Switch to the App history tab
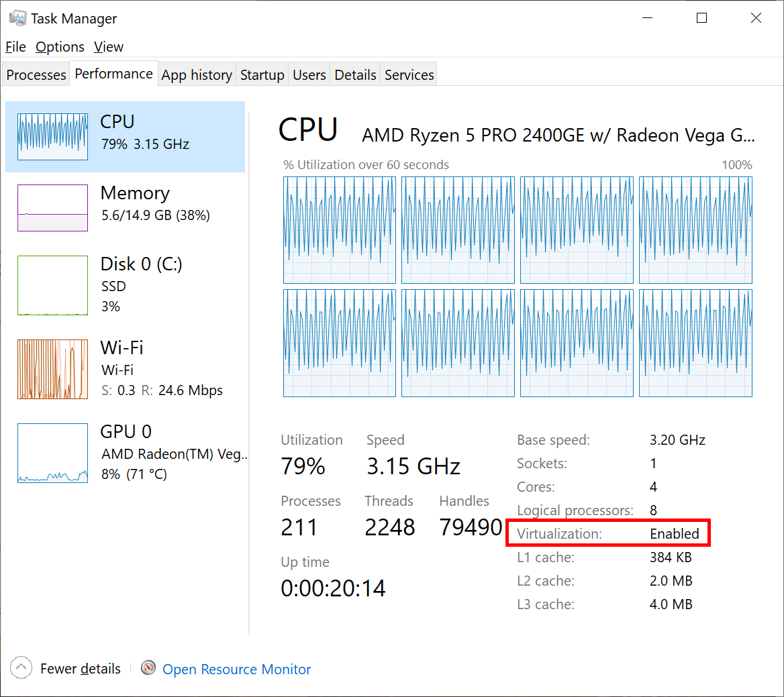 197,74
